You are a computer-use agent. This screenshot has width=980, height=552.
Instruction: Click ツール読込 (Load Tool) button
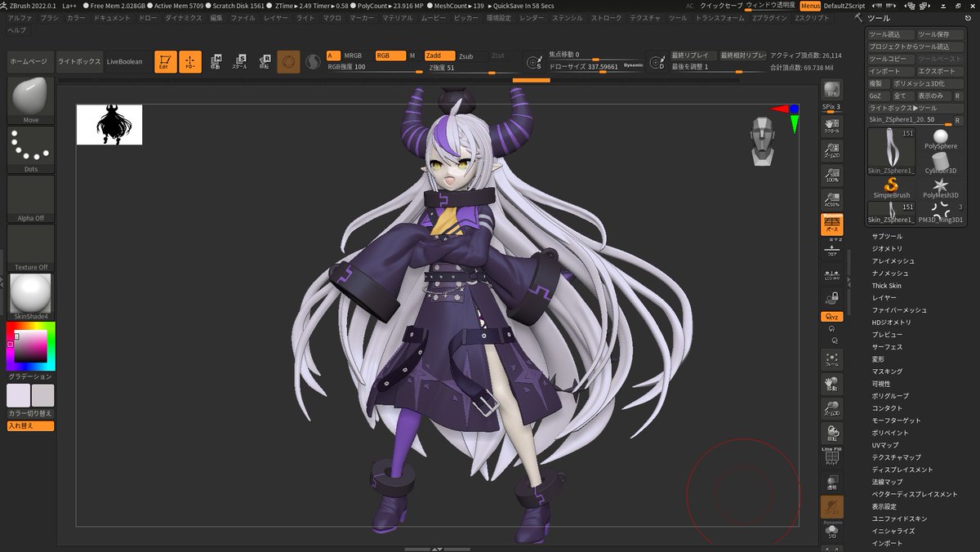pos(889,34)
